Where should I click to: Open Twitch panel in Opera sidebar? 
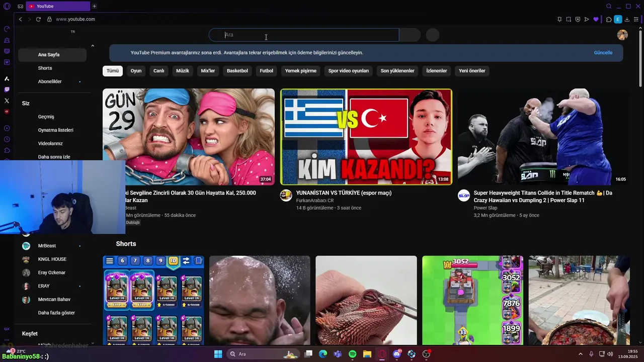pos(7,89)
